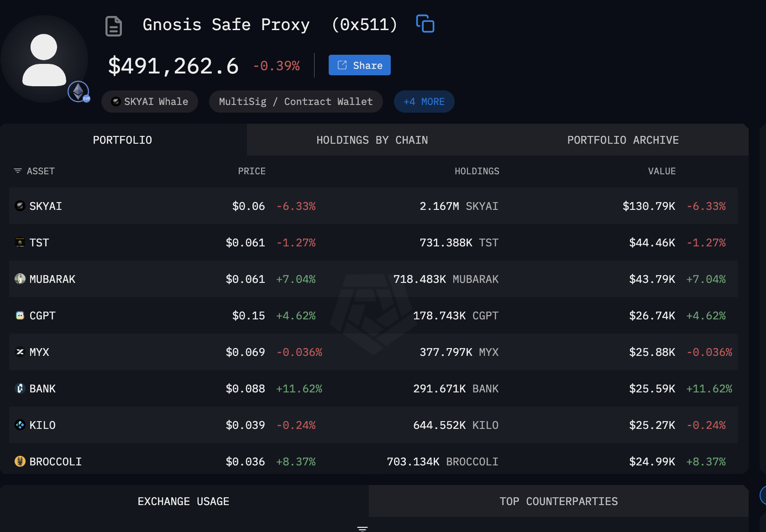
Task: Click the EVM chain badge on the avatar
Action: (78, 92)
